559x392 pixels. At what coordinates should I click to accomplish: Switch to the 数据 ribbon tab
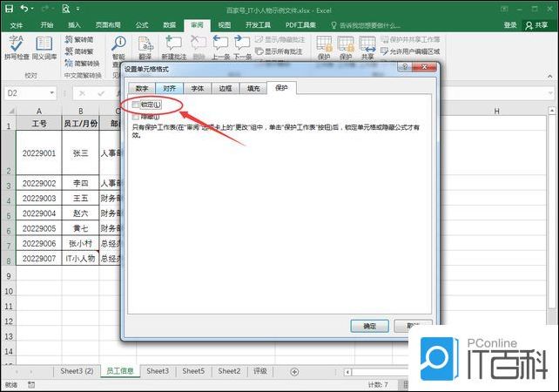point(169,25)
